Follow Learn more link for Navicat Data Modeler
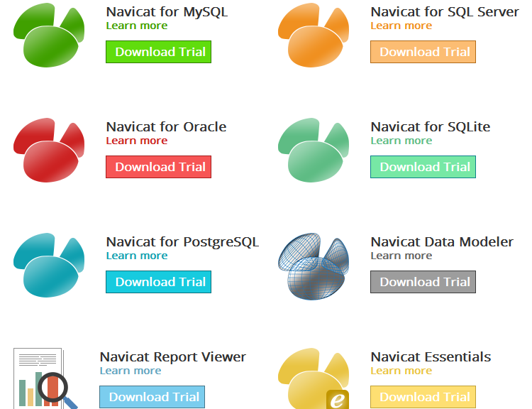The image size is (532, 409). 401,256
